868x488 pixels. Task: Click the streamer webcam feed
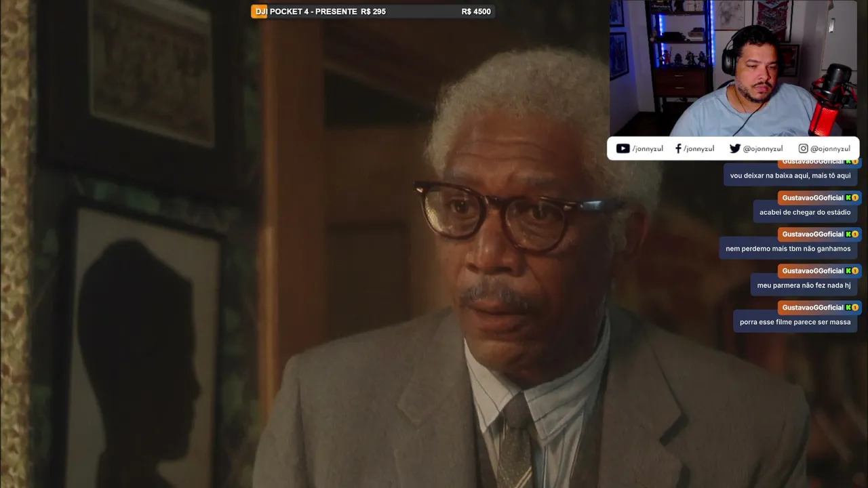tap(734, 68)
